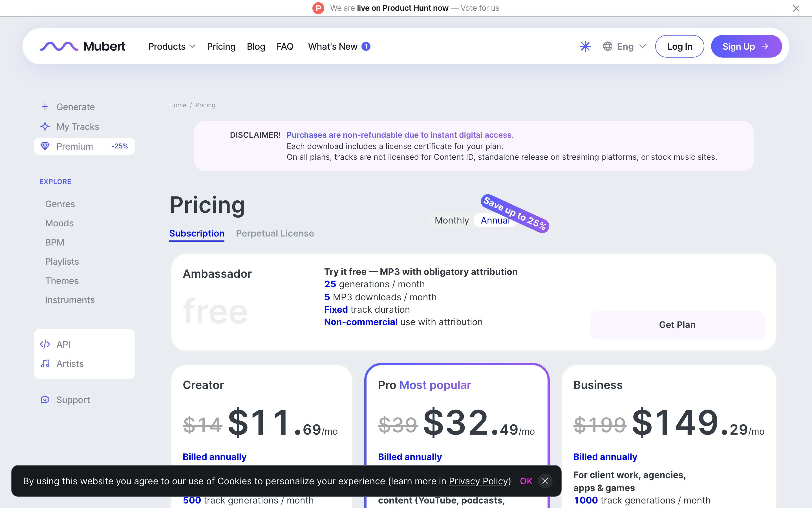812x508 pixels.
Task: Open Genres under Explore
Action: [60, 204]
